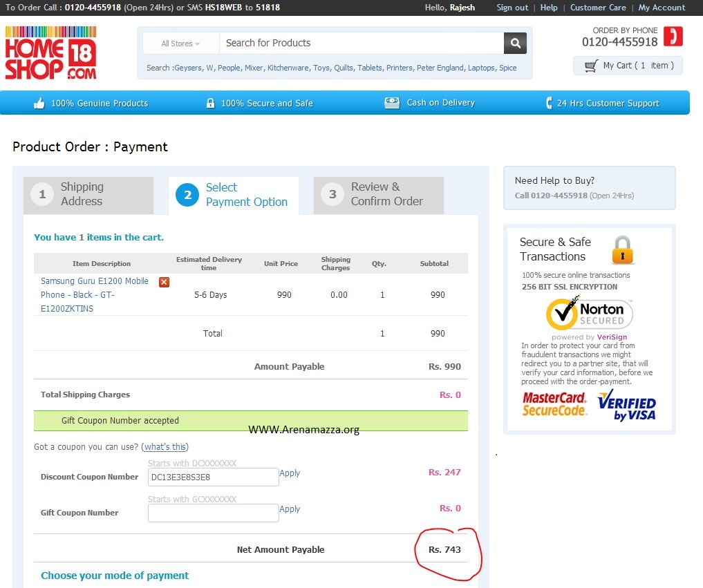Click Gift Coupon Number accepted message

pyautogui.click(x=120, y=421)
